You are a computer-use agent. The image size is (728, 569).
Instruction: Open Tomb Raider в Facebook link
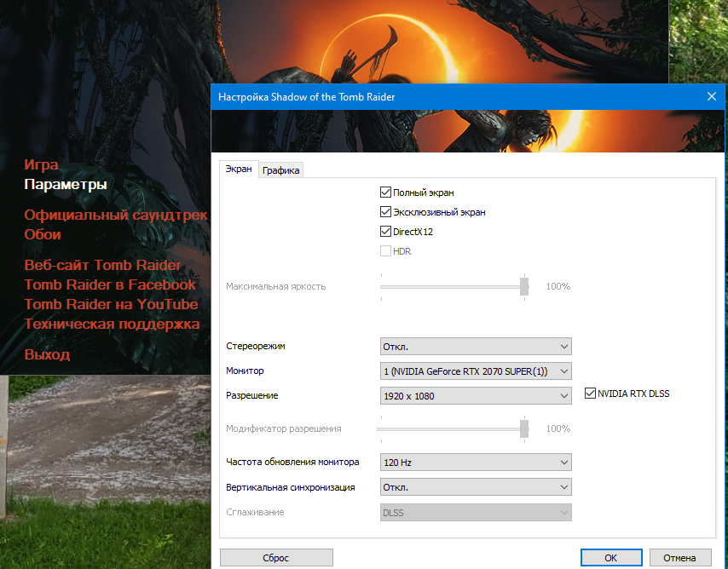(x=110, y=284)
